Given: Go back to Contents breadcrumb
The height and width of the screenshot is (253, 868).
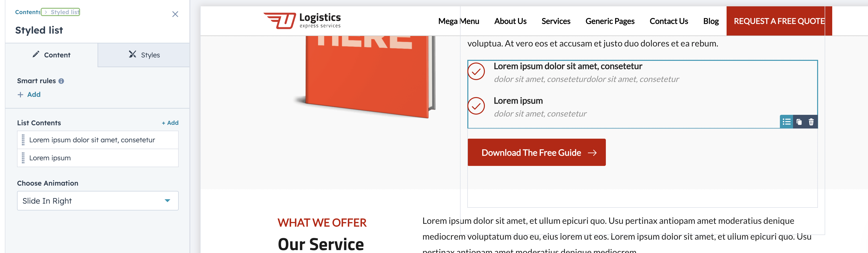Looking at the screenshot, I should [27, 12].
